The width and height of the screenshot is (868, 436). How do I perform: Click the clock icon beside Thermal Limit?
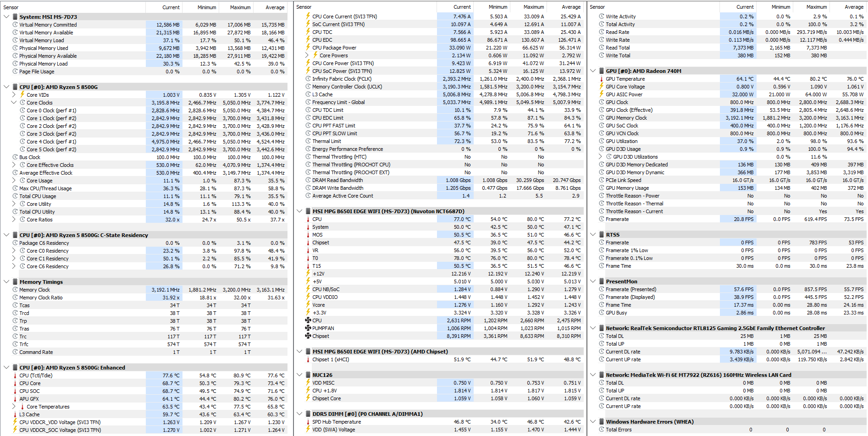308,141
